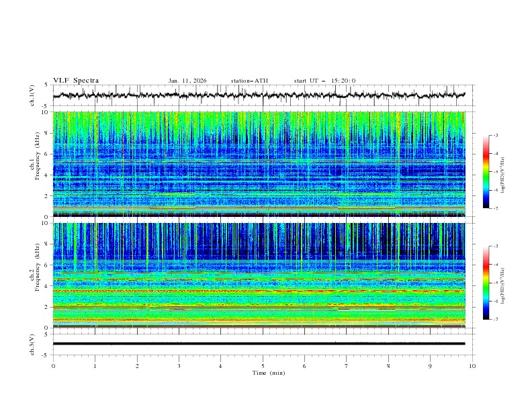Click time axis tick label "7"
The image size is (532, 411).
click(347, 366)
